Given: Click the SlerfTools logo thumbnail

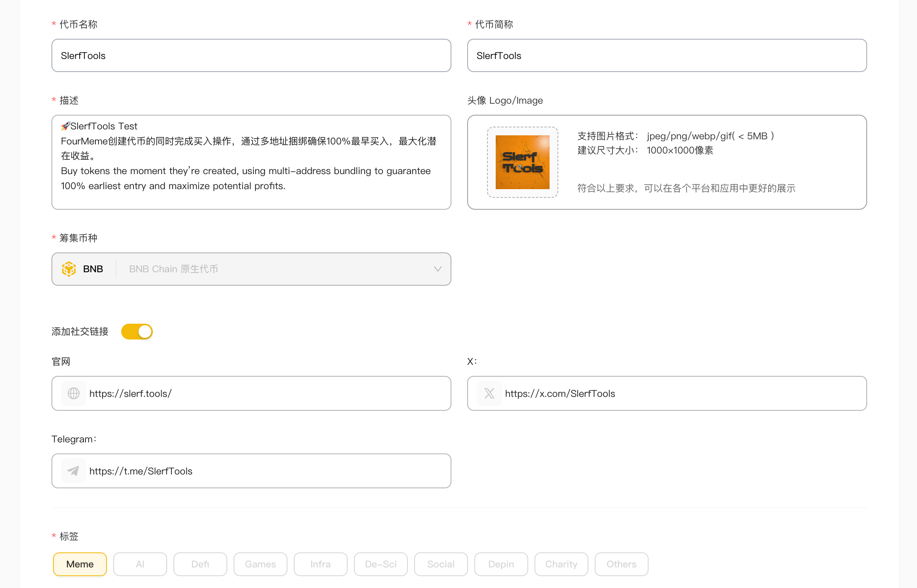Looking at the screenshot, I should pyautogui.click(x=522, y=162).
